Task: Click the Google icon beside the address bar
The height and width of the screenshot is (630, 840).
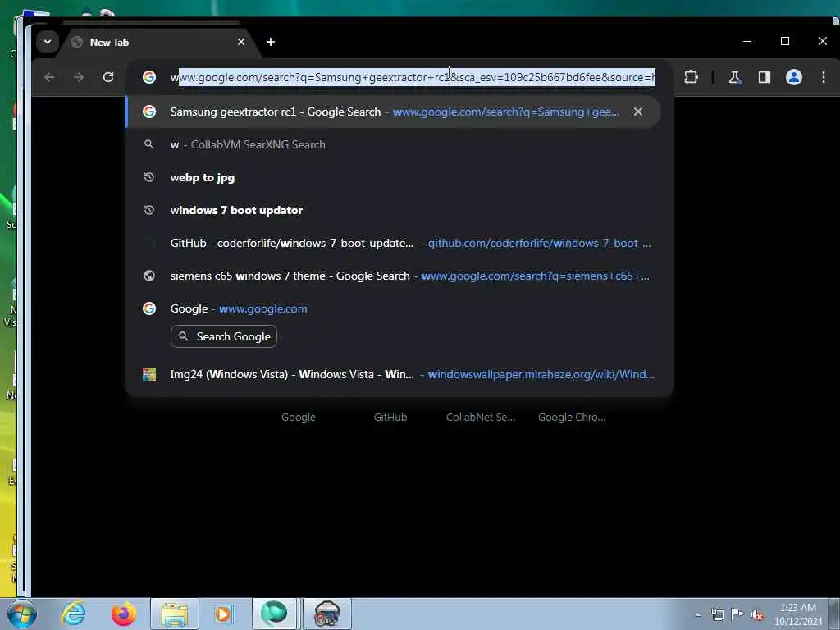Action: tap(149, 77)
